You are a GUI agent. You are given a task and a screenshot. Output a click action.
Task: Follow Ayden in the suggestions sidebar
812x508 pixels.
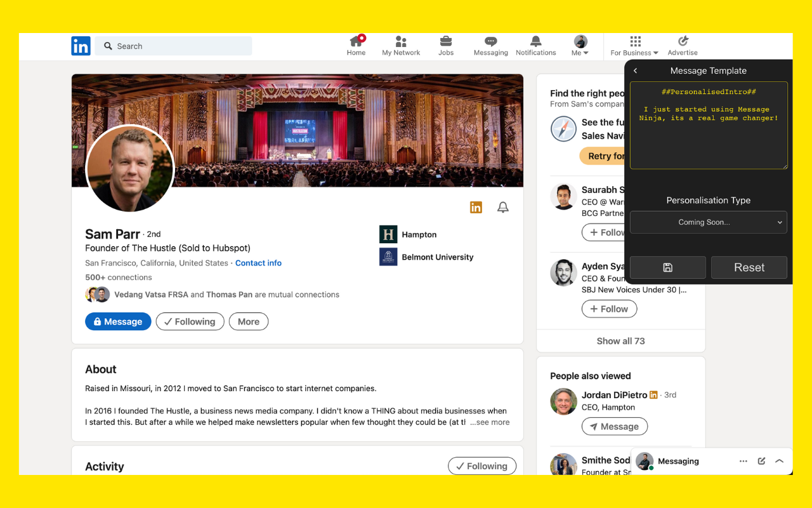click(609, 309)
